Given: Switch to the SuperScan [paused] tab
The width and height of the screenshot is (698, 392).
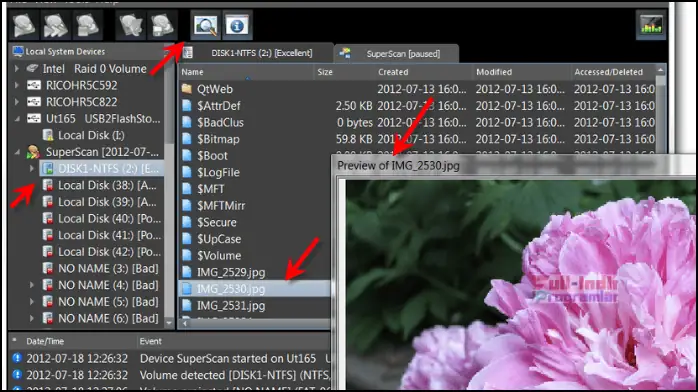Looking at the screenshot, I should click(396, 54).
